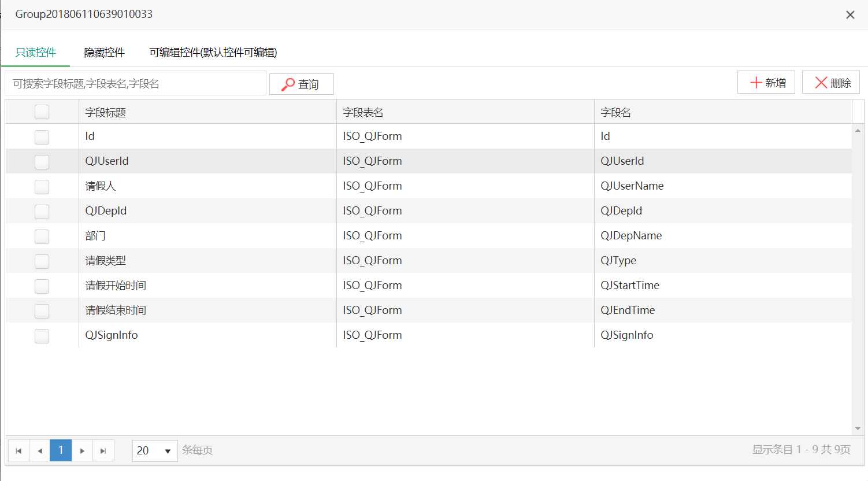Tick the 部门 row checkbox
868x481 pixels.
42,236
